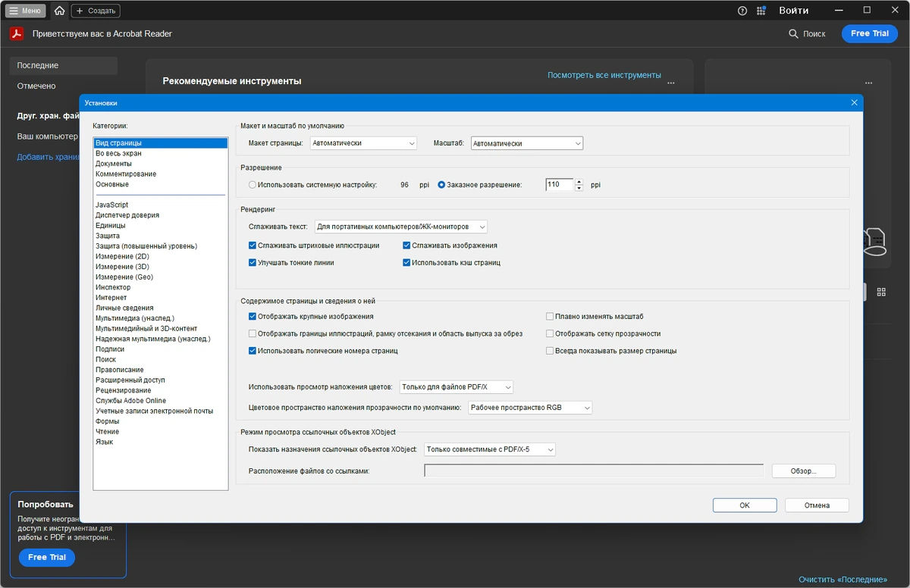Viewport: 910px width, 588px height.
Task: Toggle Использовать логические номера страниц
Action: tap(253, 351)
